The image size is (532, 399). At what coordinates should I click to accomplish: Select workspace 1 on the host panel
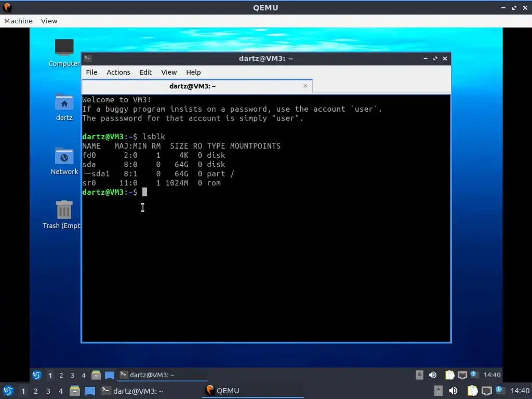point(23,391)
